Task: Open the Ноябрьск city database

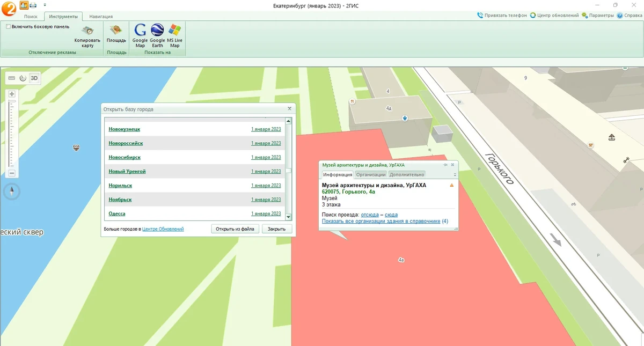Action: point(120,200)
